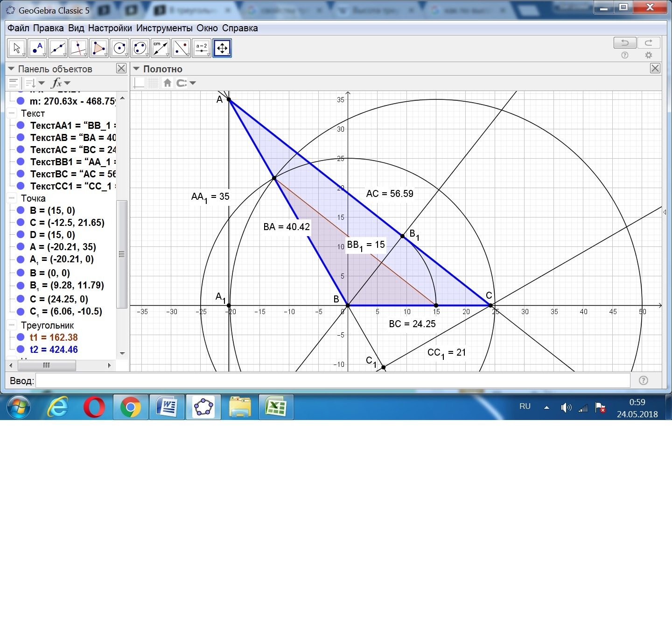Choose the Distance measurement tool

(161, 48)
